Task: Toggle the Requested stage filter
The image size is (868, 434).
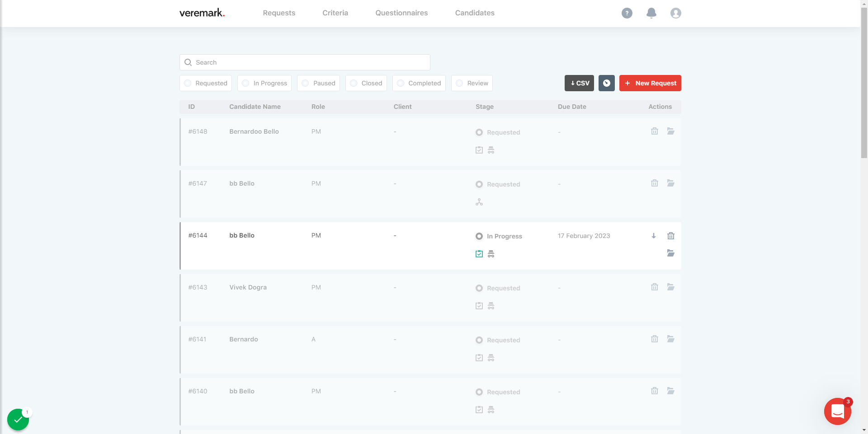Action: [x=206, y=83]
